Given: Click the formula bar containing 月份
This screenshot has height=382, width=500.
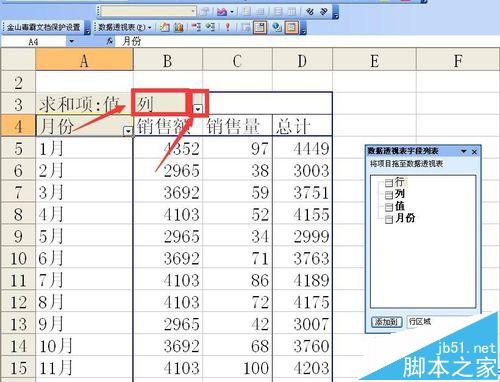Looking at the screenshot, I should (307, 42).
